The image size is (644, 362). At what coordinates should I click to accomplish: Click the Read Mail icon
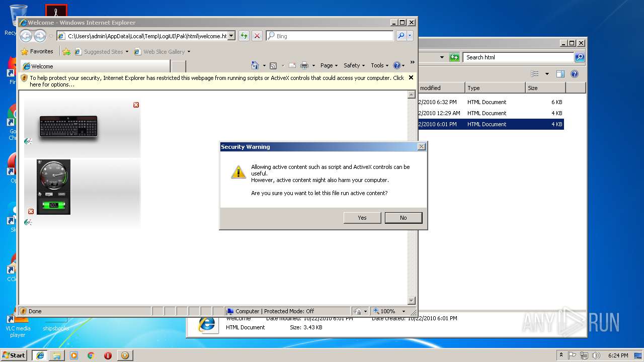pos(292,65)
